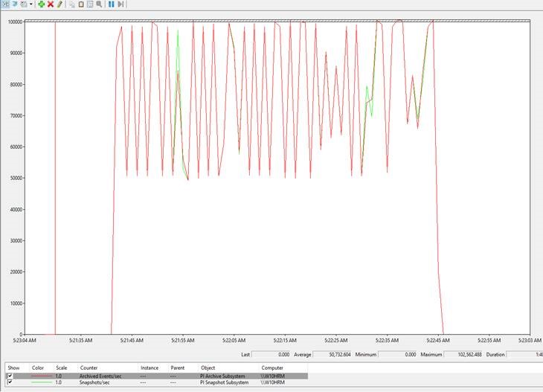543x392 pixels.
Task: Click the Last value field showing 0.000
Action: tap(271, 354)
